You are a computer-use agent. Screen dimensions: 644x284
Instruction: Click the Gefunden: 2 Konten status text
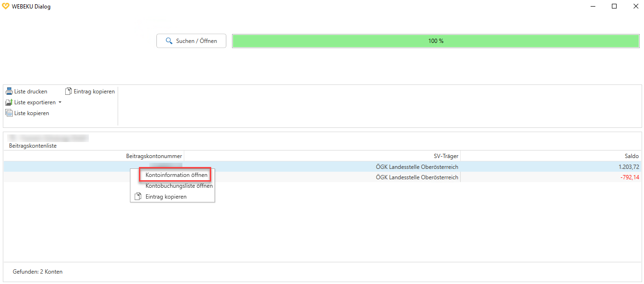pos(37,272)
